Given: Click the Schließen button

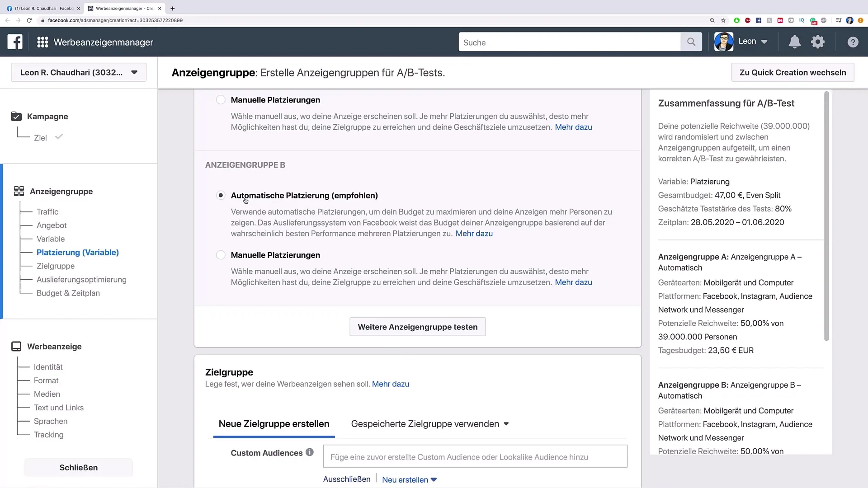Looking at the screenshot, I should pyautogui.click(x=79, y=467).
